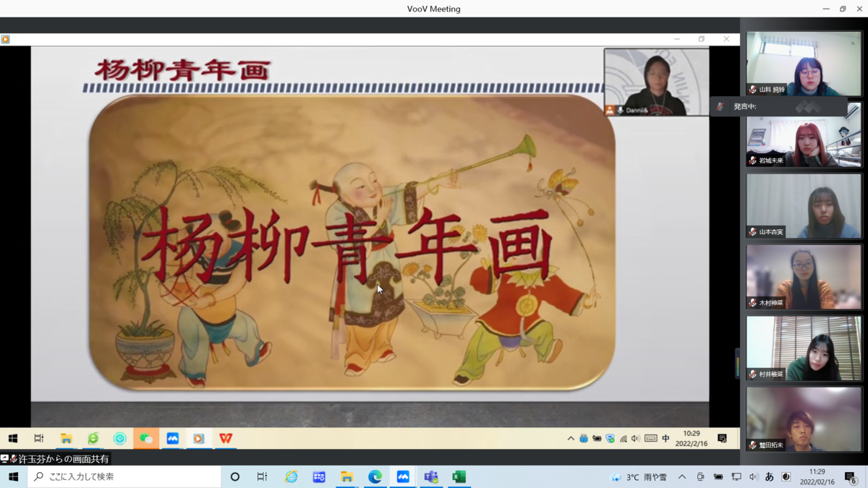Open File Explorer on the local taskbar
Screen dimensions: 868x488
(x=347, y=477)
